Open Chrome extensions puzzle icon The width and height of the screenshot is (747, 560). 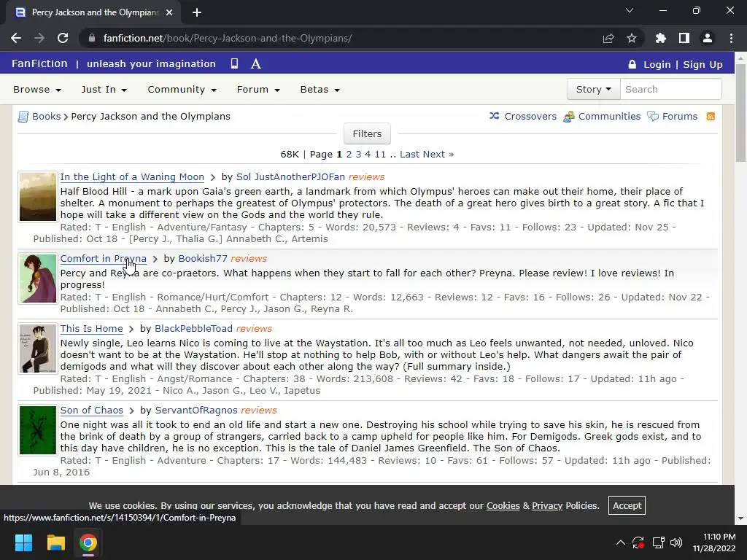[x=660, y=38]
